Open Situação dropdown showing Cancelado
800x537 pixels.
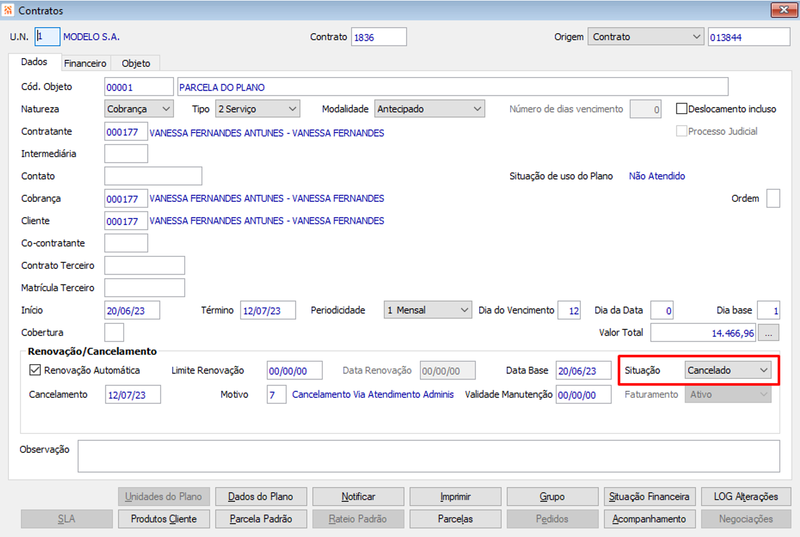point(728,370)
